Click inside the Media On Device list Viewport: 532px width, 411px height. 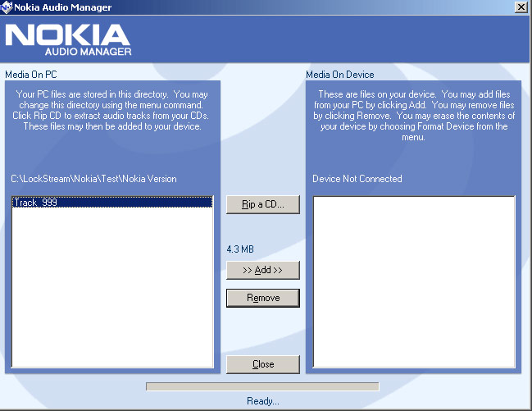click(x=414, y=281)
